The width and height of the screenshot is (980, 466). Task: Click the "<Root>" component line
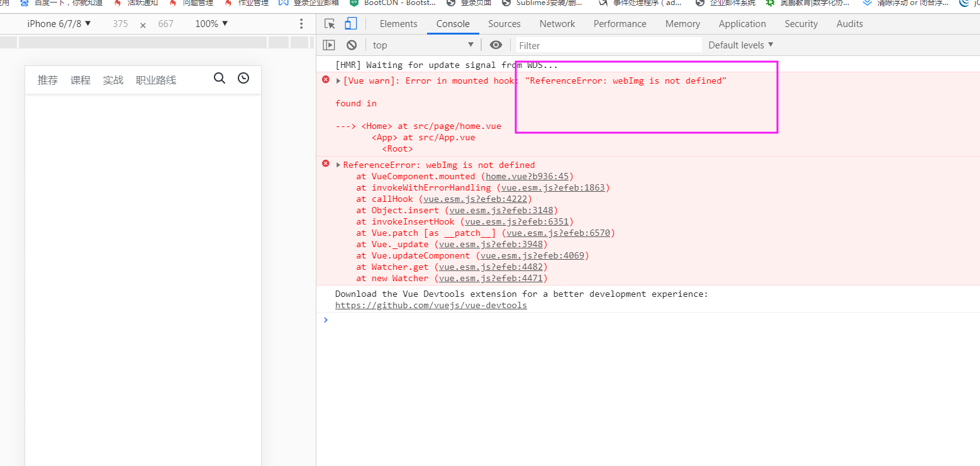398,148
